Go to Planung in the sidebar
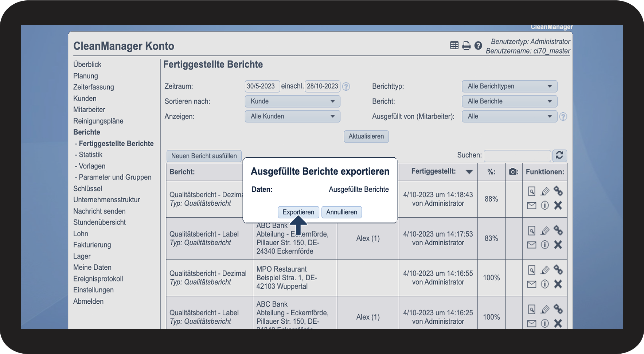This screenshot has height=354, width=644. pos(86,76)
